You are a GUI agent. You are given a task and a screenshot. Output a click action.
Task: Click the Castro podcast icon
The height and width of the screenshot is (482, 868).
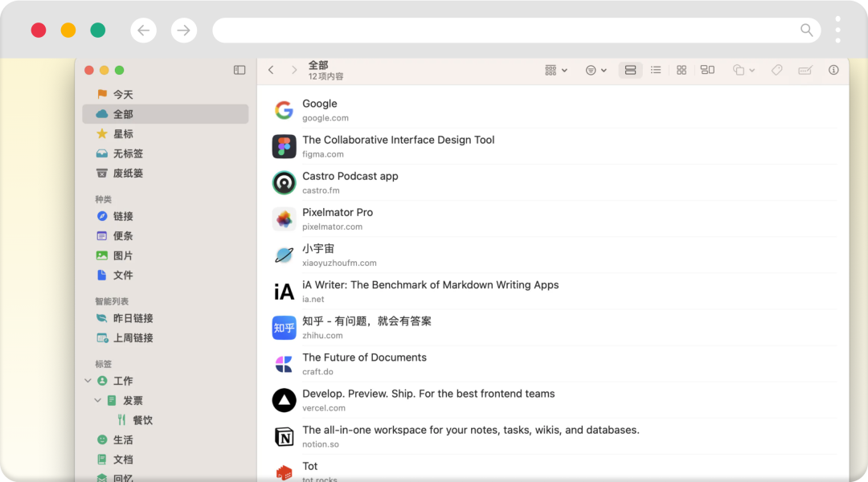[284, 182]
